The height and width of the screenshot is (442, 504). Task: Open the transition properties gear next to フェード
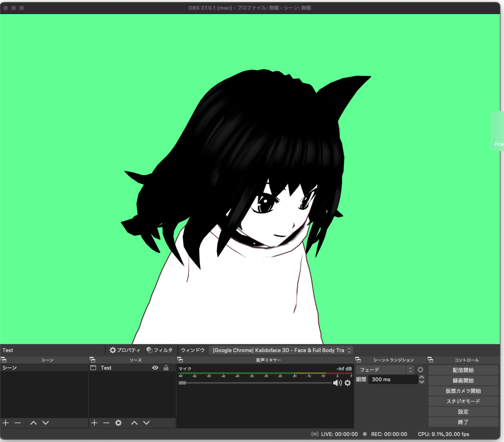point(420,370)
